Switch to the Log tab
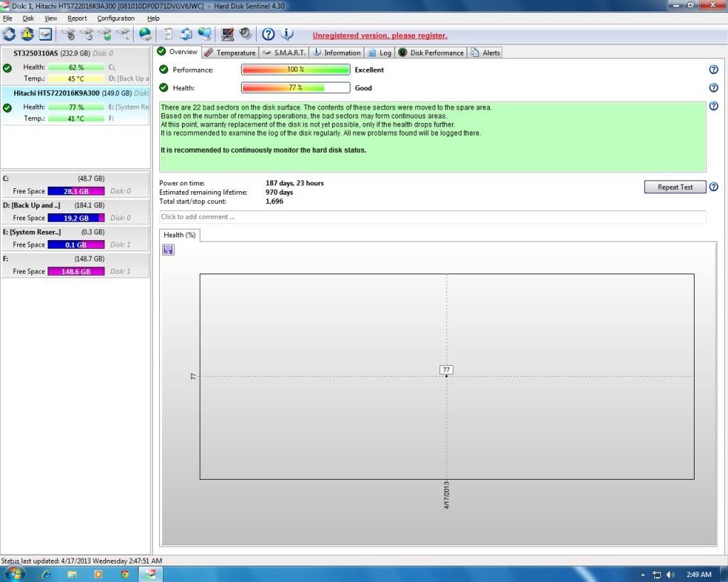 tap(380, 53)
